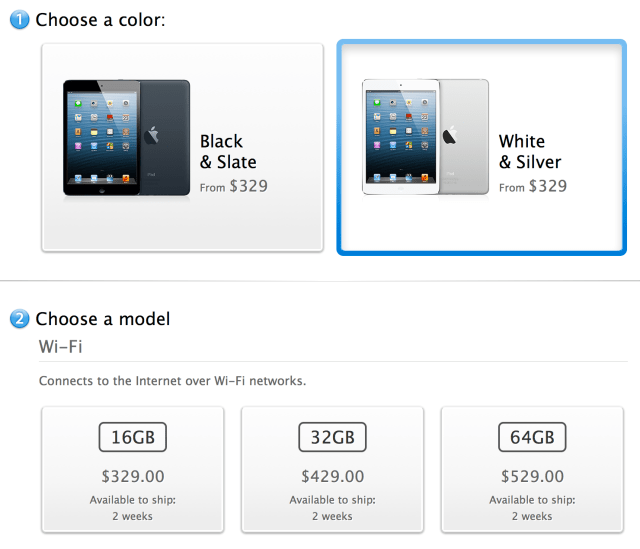640x549 pixels.
Task: Choose the 64GB Wi-Fi model
Action: coord(531,469)
